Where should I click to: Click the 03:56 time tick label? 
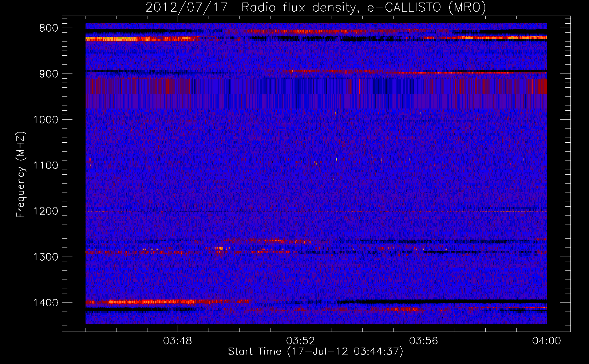point(424,341)
